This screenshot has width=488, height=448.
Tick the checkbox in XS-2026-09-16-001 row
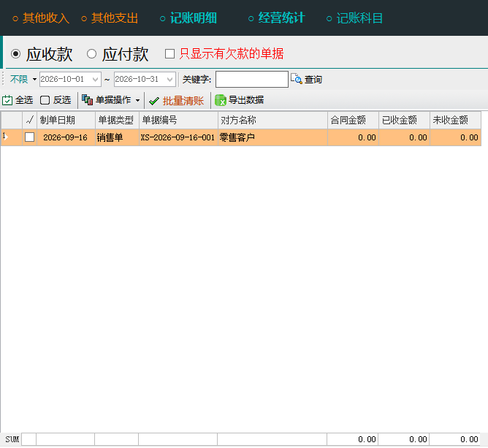tap(29, 137)
